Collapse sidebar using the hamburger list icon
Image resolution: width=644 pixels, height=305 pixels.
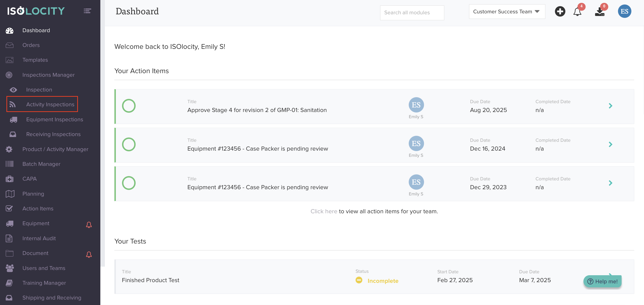pyautogui.click(x=87, y=11)
